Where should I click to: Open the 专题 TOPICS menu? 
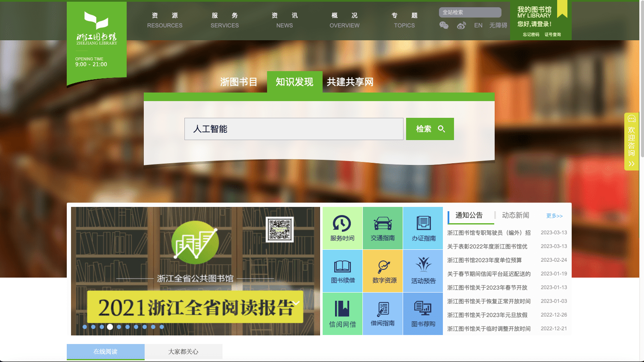pos(404,20)
